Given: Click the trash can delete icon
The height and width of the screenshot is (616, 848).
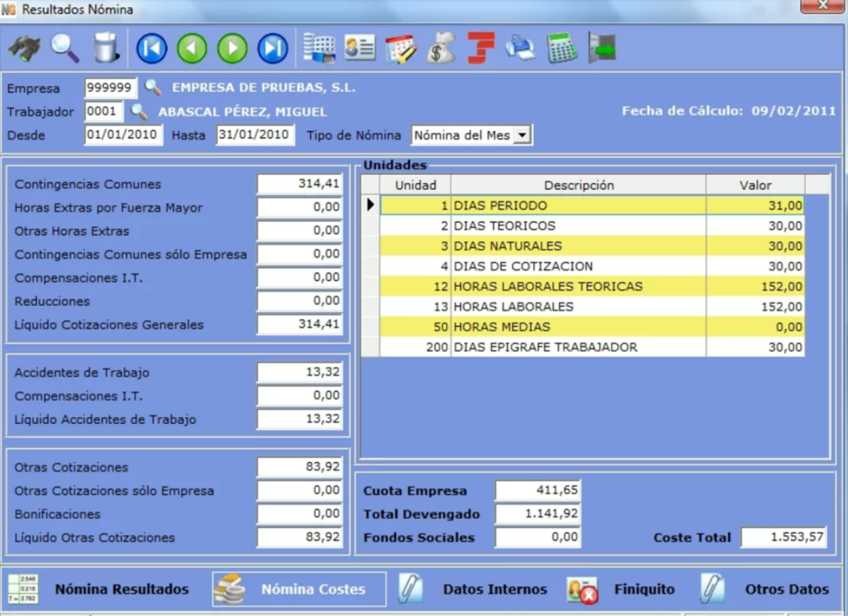Looking at the screenshot, I should point(105,48).
